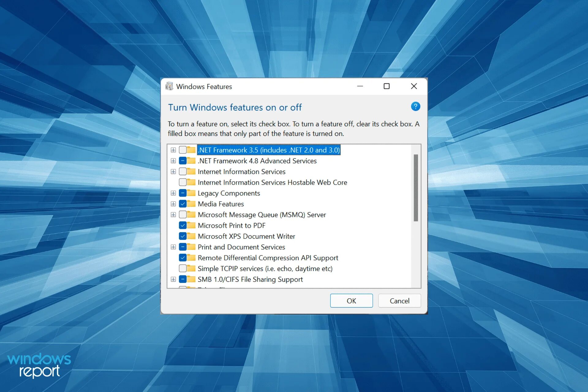
Task: Click the Windows Features title bar icon
Action: tap(169, 86)
